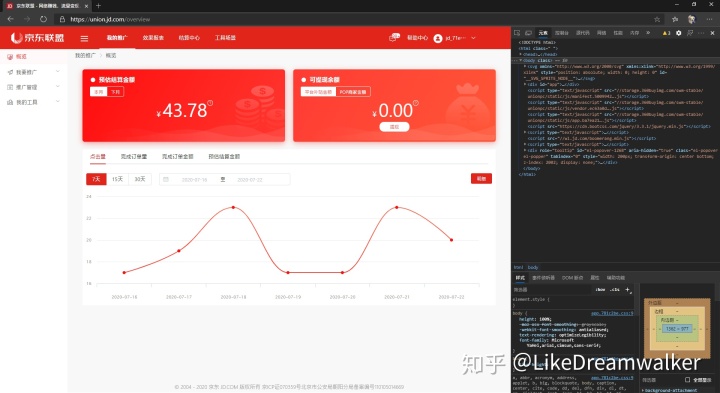Select 平台补贴金额 toggle on withdrawable card
This screenshot has height=393, width=720.
point(318,92)
